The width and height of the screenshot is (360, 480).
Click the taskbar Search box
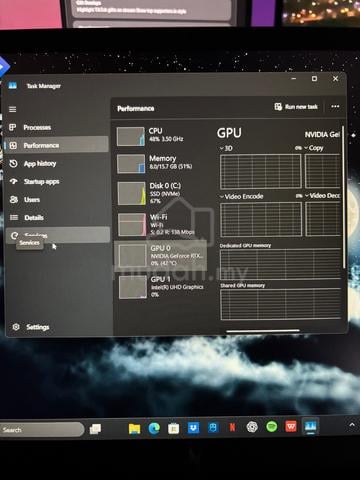tap(42, 429)
